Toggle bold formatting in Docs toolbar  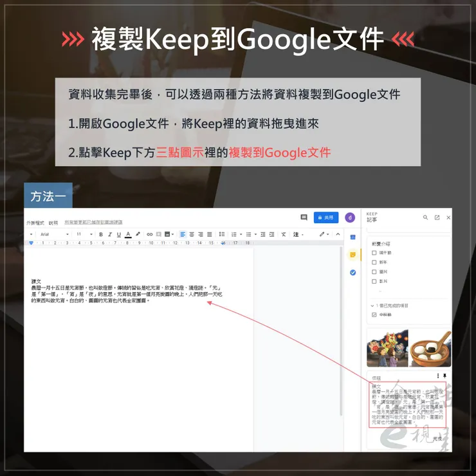tap(101, 234)
